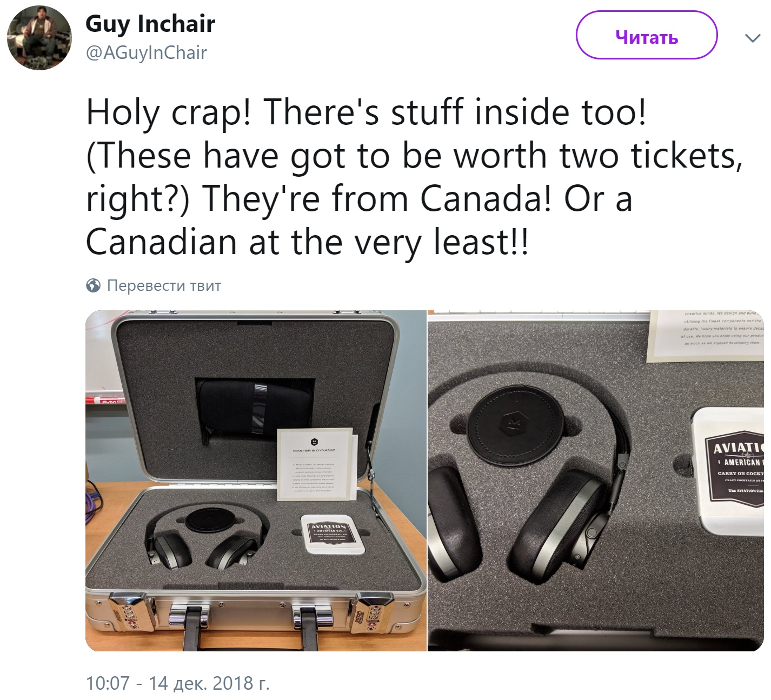Viewport: 771px width, 700px height.
Task: Click the Guy Inchair display name
Action: [150, 24]
